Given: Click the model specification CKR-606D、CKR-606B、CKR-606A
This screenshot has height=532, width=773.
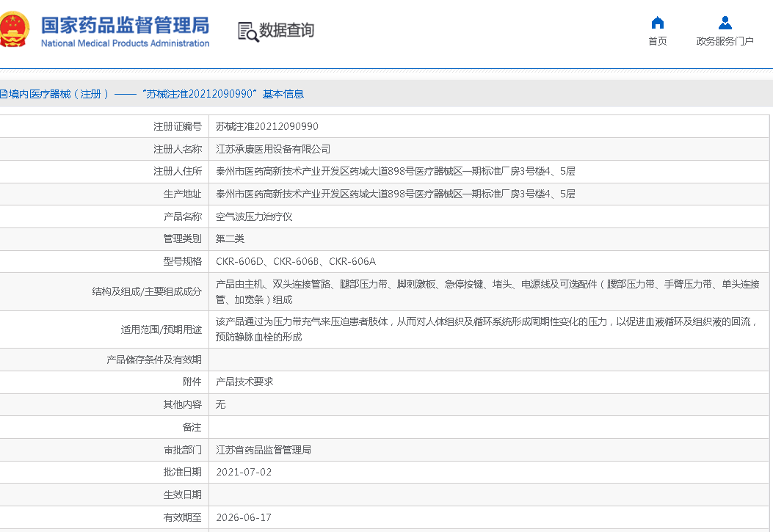Looking at the screenshot, I should (295, 261).
